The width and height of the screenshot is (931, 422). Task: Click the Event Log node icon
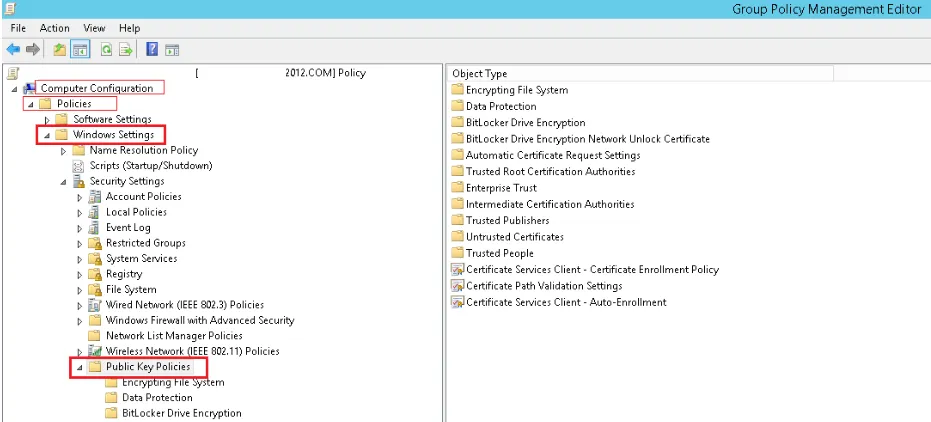click(94, 227)
